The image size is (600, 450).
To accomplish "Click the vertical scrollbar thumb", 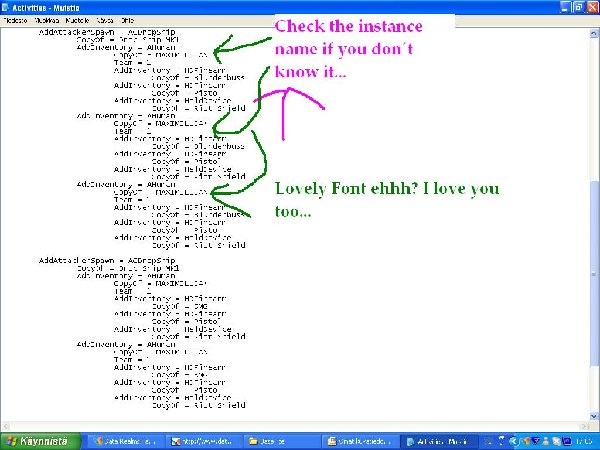I will click(x=594, y=274).
